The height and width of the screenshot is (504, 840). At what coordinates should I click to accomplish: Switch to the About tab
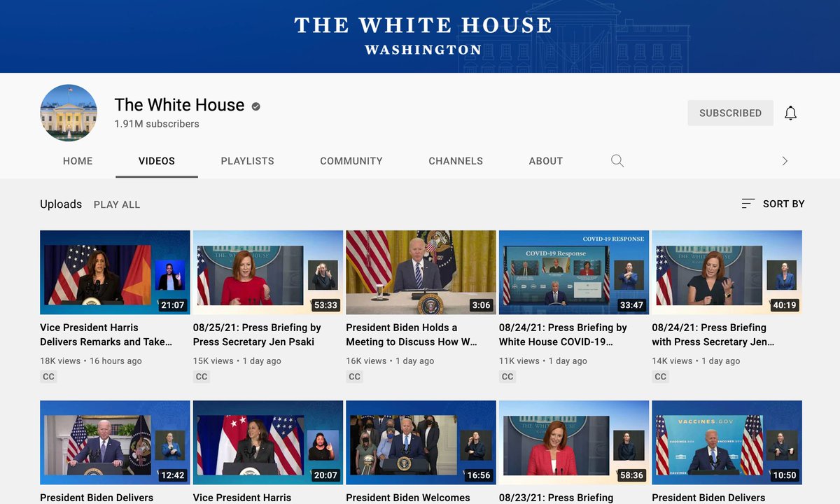[x=546, y=161]
